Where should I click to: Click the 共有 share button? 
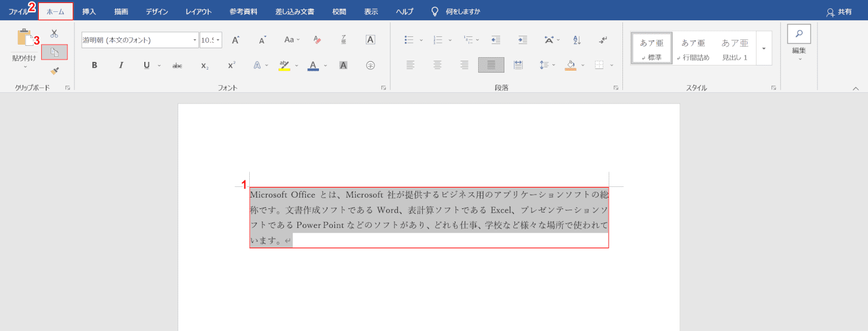click(x=839, y=11)
